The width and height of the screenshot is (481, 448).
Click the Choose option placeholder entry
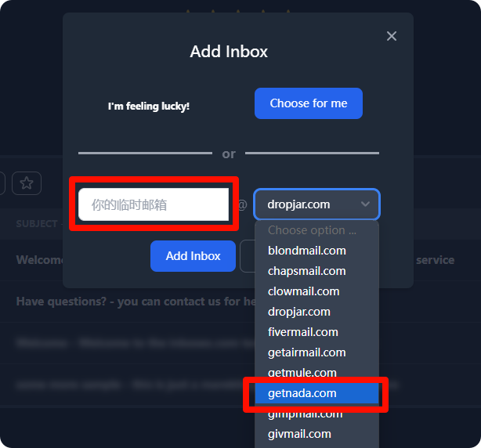click(312, 230)
